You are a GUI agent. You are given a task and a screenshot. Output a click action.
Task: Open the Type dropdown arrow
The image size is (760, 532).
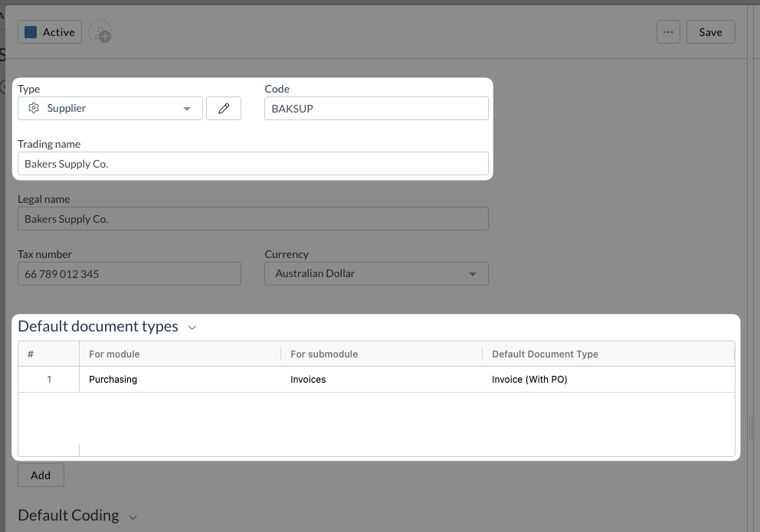coord(187,109)
